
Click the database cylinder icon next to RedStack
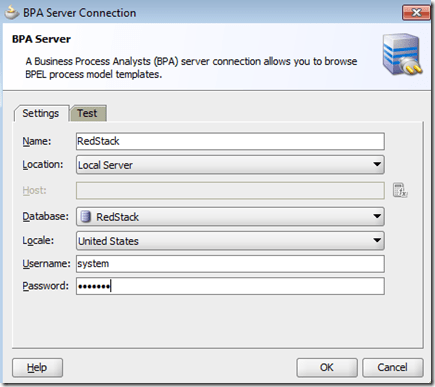pos(86,217)
